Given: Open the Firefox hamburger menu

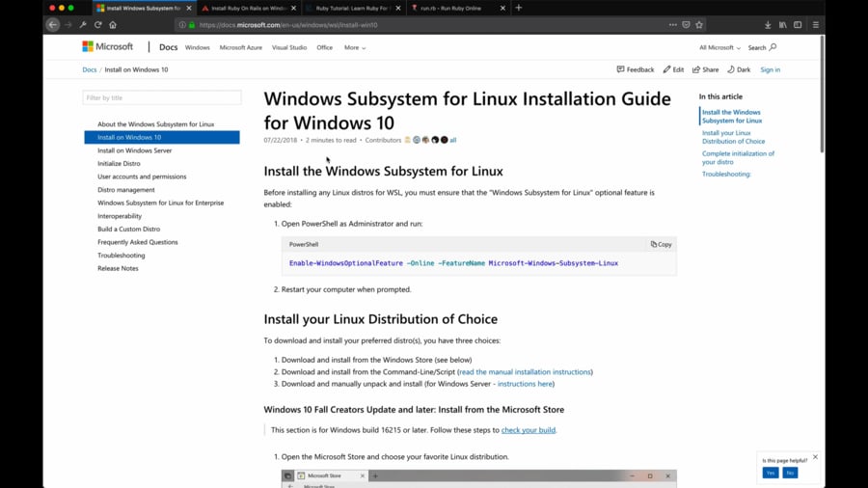Looking at the screenshot, I should pos(815,25).
